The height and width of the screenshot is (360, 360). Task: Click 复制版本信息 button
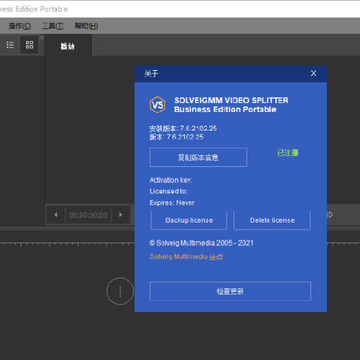point(198,157)
